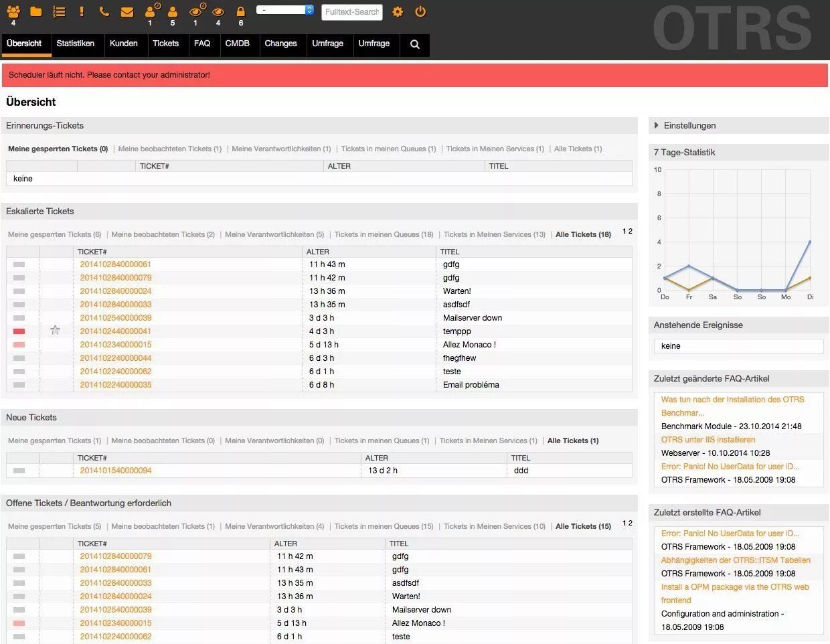Click the pink flag on escalated ticket 2014102340000015
This screenshot has height=644, width=830.
coord(19,345)
